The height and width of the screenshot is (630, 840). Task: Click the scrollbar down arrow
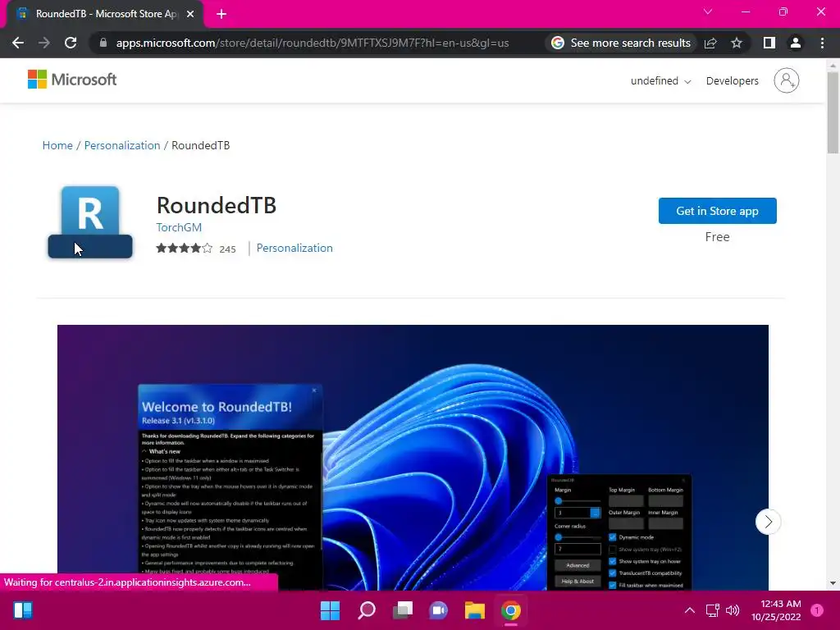[x=833, y=583]
